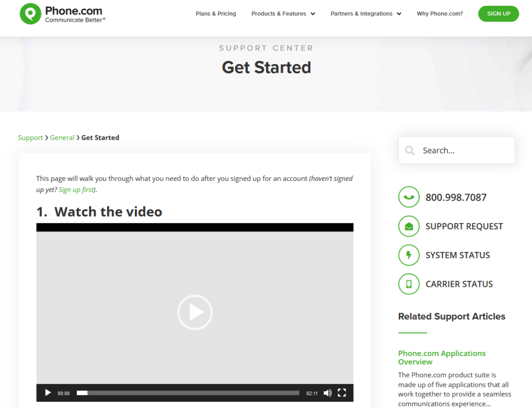
Task: Open the SYSTEM STATUS link
Action: 458,255
